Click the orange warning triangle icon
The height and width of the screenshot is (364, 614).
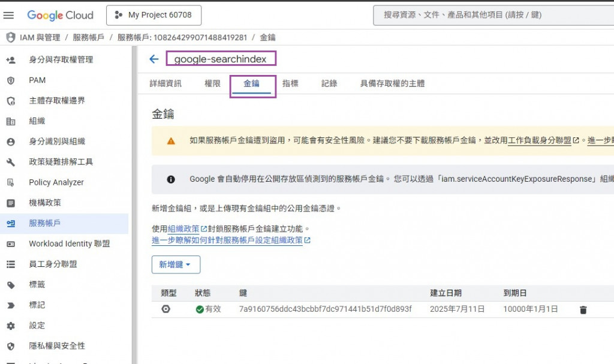[171, 141]
